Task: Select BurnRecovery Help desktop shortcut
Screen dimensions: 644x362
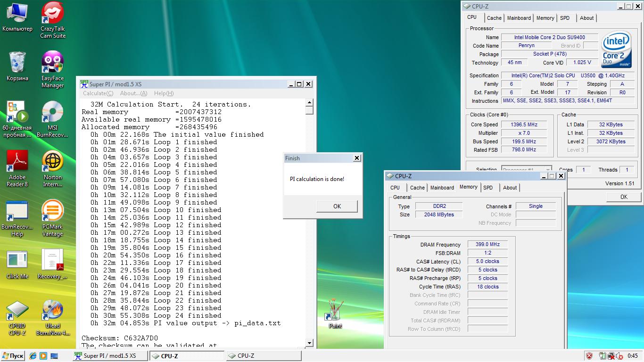Action: tap(17, 218)
